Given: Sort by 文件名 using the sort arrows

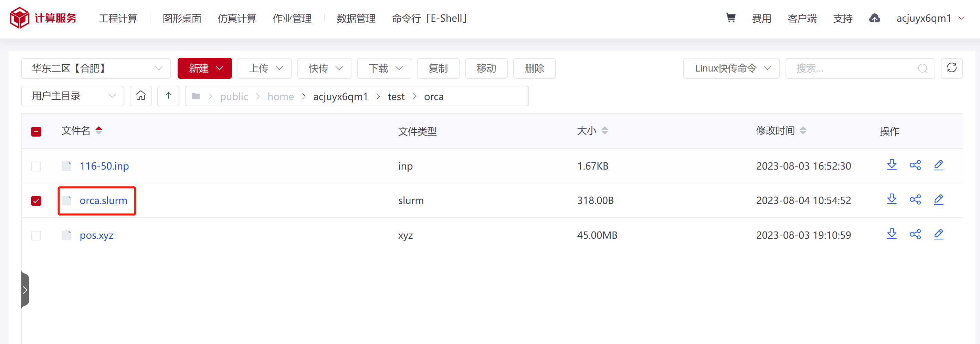Looking at the screenshot, I should point(99,130).
